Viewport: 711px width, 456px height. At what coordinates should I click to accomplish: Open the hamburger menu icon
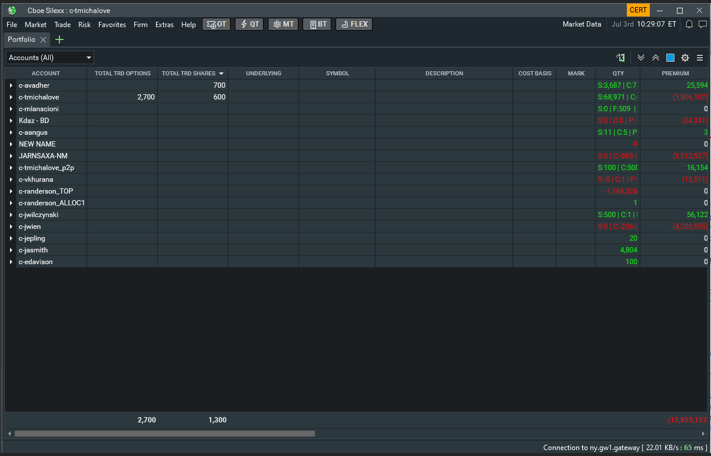[x=700, y=58]
